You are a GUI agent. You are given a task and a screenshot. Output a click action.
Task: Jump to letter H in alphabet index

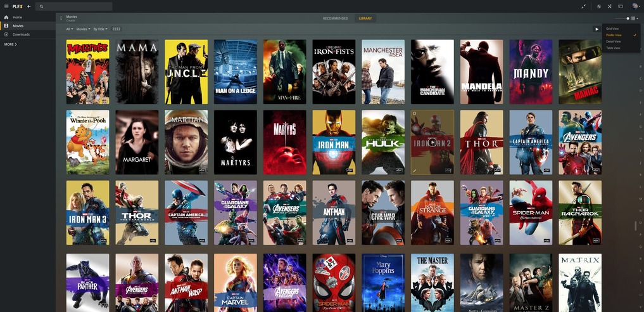(640, 138)
